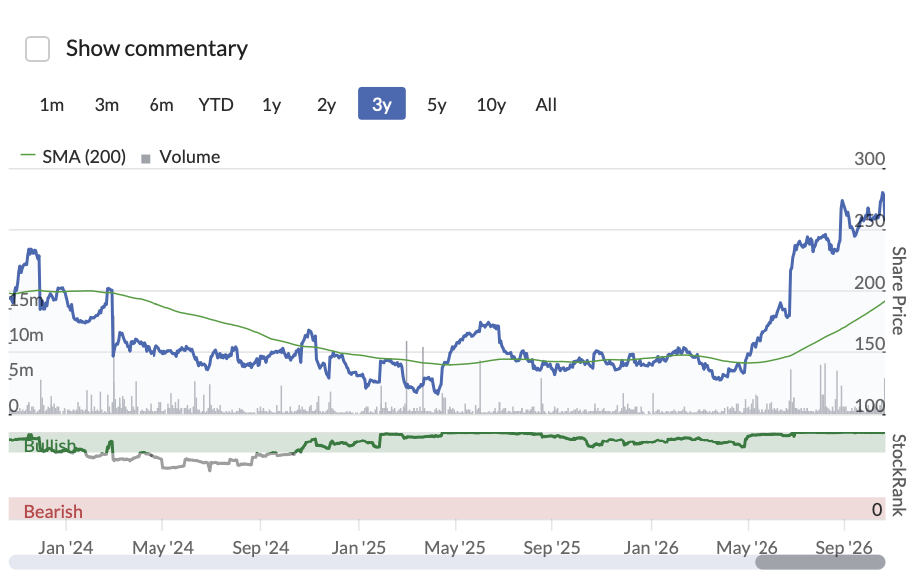
Task: Select the 1y time range
Action: 271,104
